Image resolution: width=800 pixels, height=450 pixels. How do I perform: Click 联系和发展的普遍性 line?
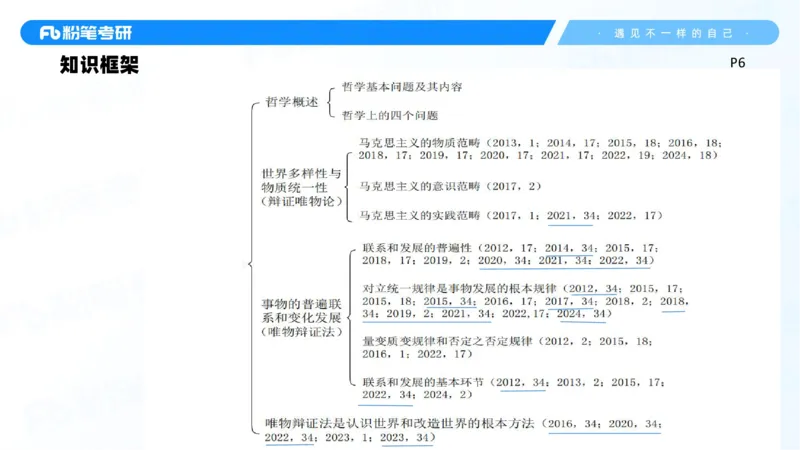pos(510,254)
